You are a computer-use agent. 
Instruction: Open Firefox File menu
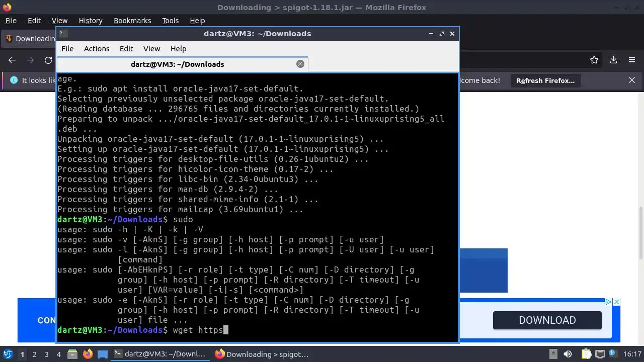pyautogui.click(x=11, y=21)
